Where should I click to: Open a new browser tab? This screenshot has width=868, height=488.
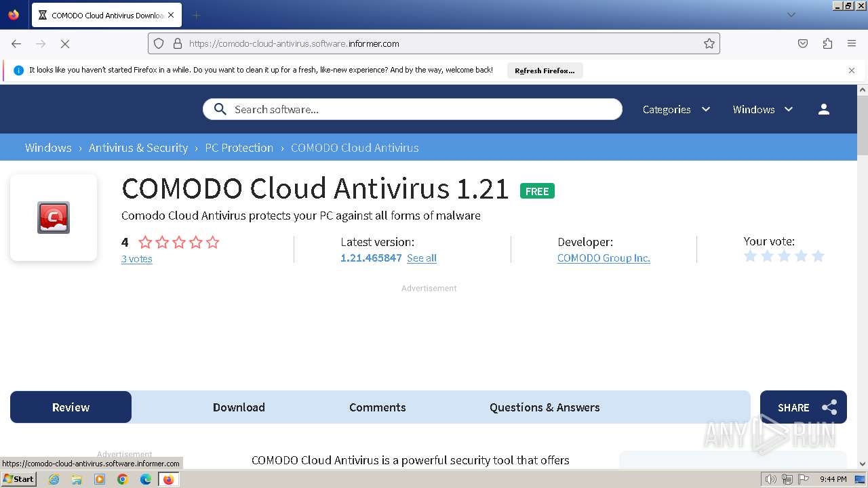(196, 15)
